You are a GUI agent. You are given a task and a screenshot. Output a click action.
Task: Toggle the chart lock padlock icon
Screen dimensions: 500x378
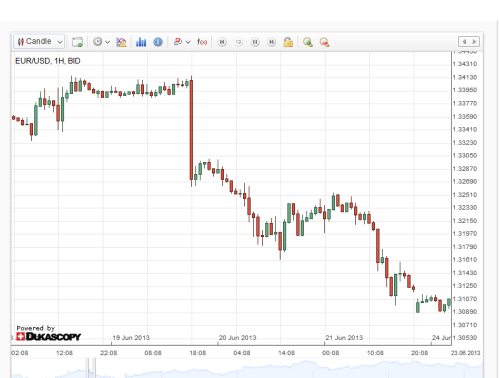[288, 42]
